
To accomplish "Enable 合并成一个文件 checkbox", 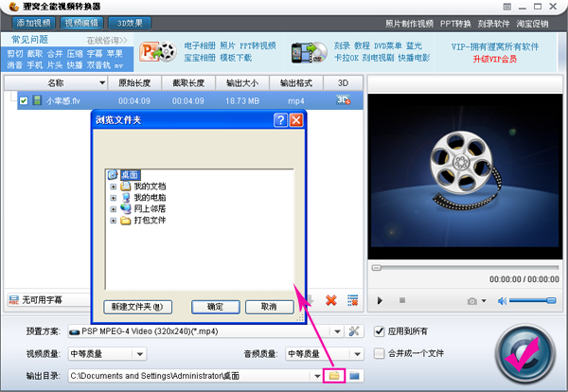I will click(x=379, y=353).
